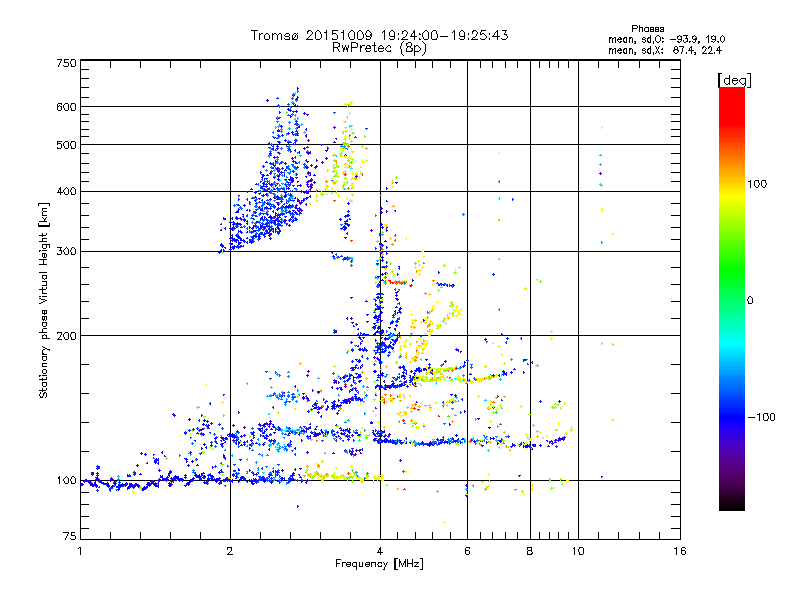Click the plot title 'Tromsø 20151009 19:24:00-19:25:43'
The image size is (800, 600).
point(379,35)
